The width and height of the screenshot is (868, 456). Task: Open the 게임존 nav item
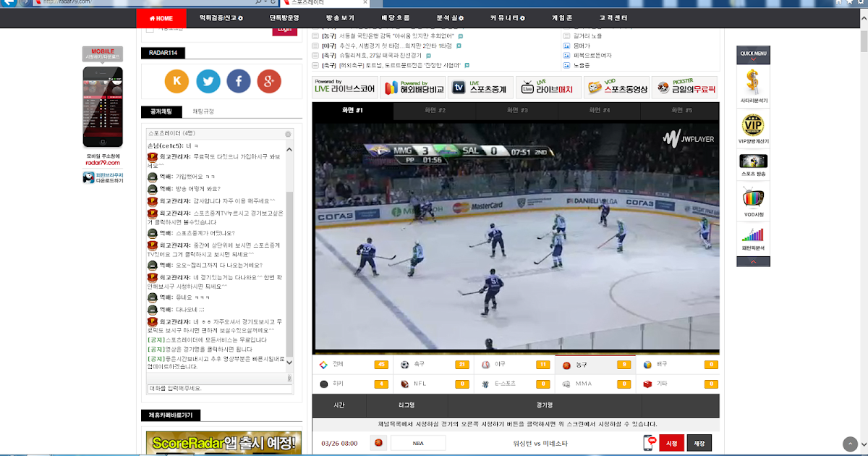click(x=561, y=17)
